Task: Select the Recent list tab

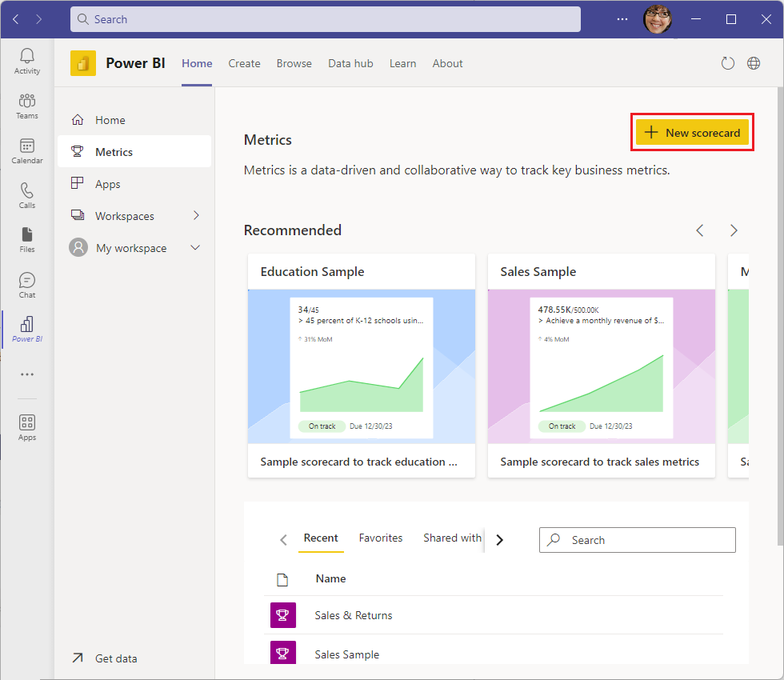Action: [x=321, y=538]
